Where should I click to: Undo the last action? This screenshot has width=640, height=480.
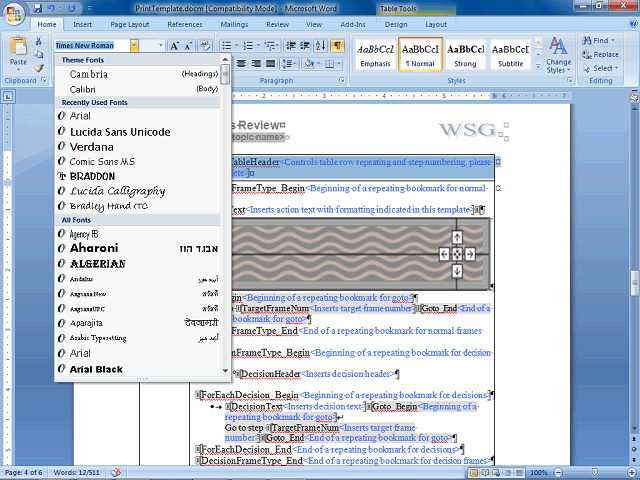51,8
